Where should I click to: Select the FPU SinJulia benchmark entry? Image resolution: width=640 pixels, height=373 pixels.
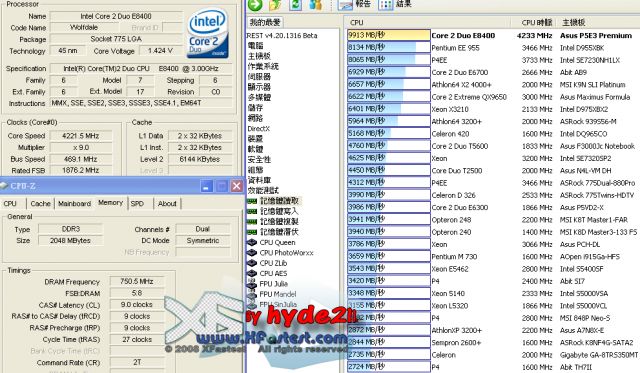click(278, 304)
